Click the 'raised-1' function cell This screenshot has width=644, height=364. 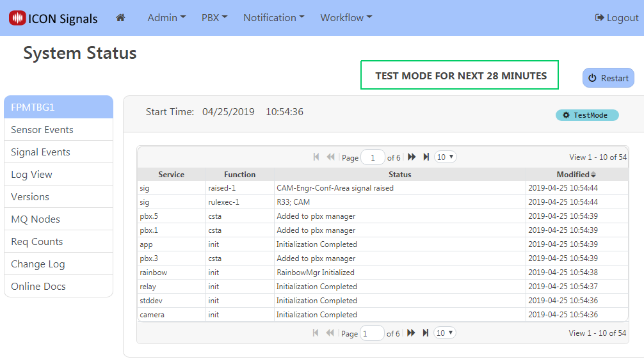click(240, 188)
